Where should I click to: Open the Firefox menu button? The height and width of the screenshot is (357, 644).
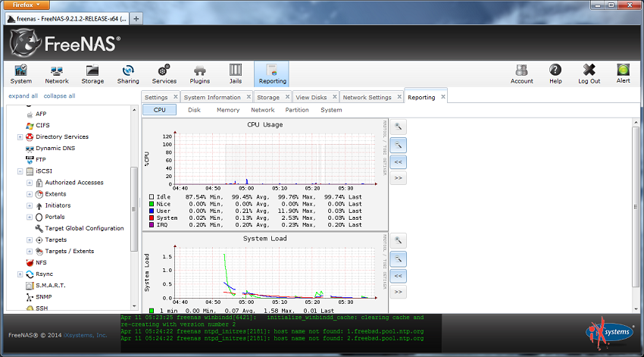click(27, 5)
